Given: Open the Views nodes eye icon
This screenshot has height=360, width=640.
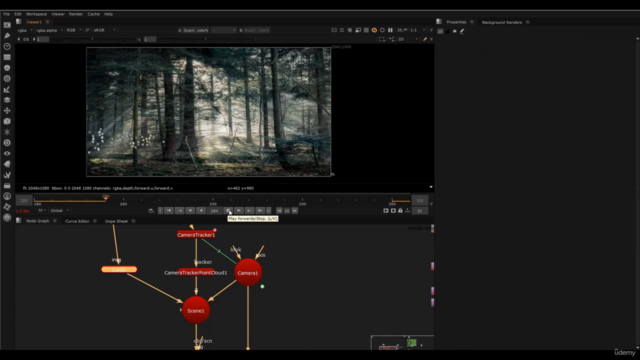Looking at the screenshot, I should 7,153.
